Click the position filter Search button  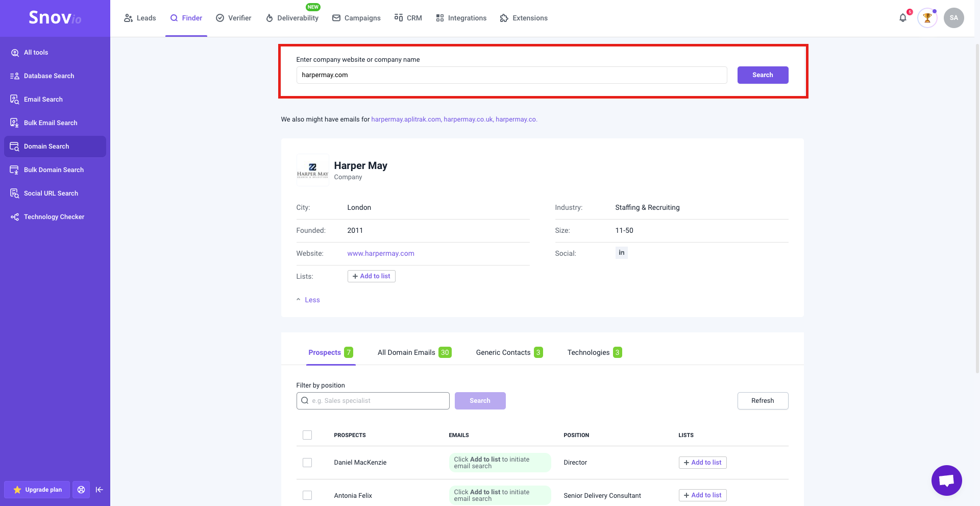point(480,401)
